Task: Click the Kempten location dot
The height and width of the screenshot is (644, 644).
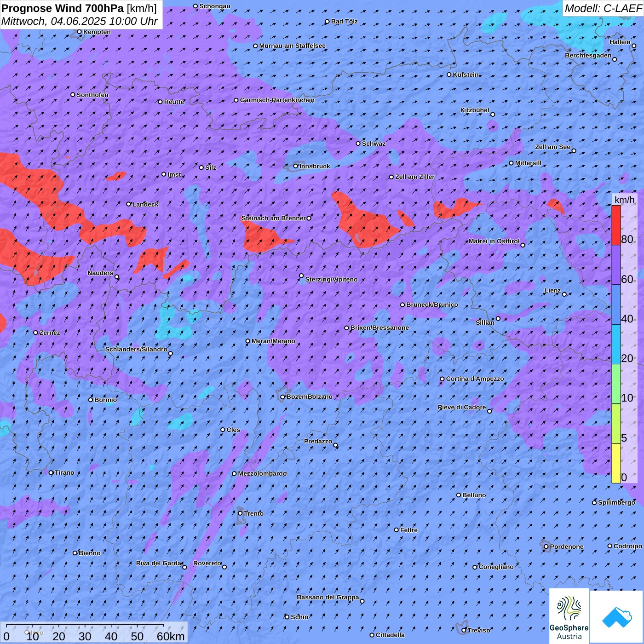Action: click(x=80, y=32)
